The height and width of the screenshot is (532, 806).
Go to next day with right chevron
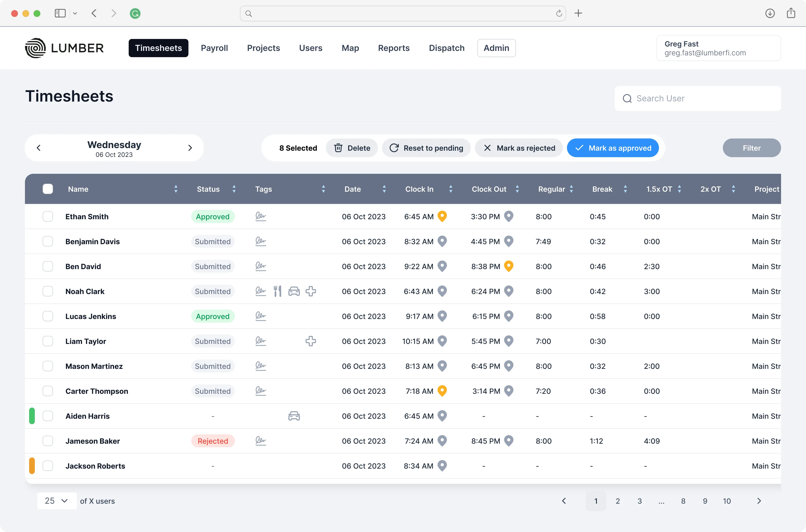pyautogui.click(x=190, y=148)
